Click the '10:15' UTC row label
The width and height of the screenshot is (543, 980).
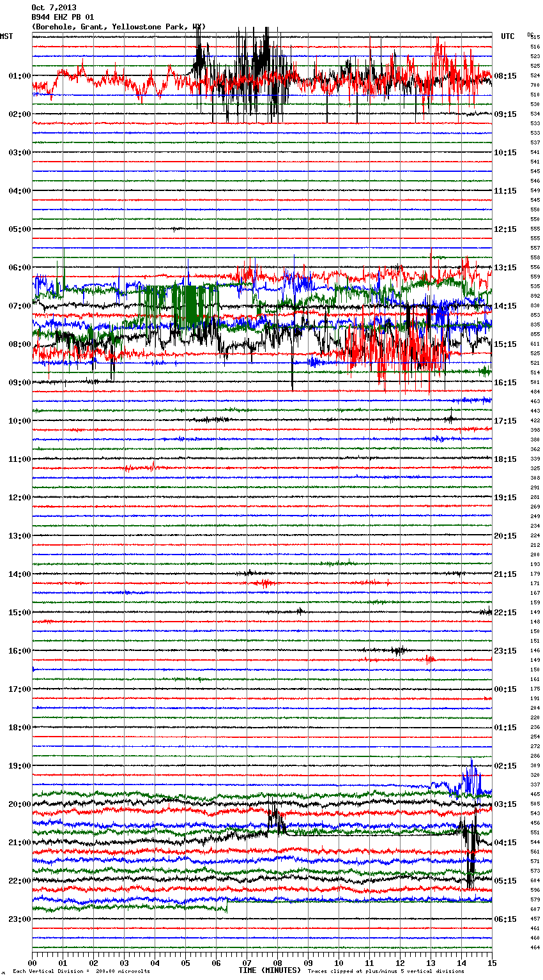click(x=505, y=153)
